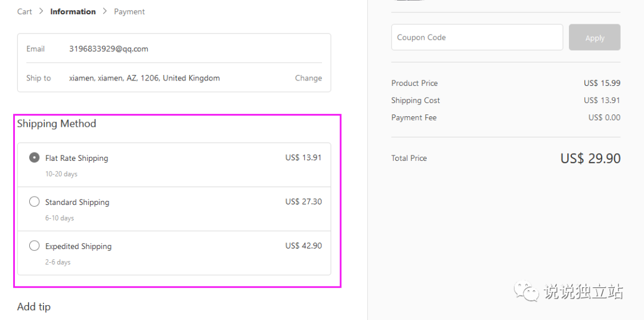Go back to the Cart breadcrumb
This screenshot has width=644, height=320.
point(24,11)
